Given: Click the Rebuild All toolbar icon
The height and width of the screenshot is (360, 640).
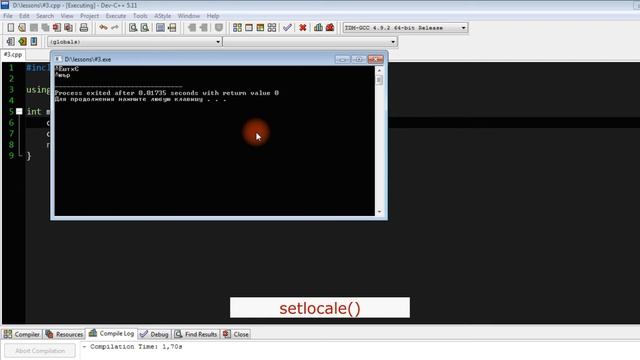Looking at the screenshot, I should [x=272, y=27].
